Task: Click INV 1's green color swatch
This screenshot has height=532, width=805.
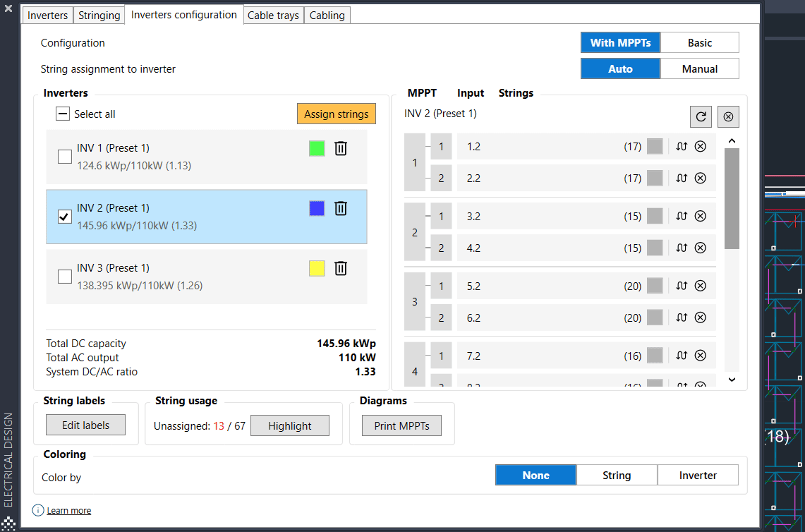Action: (x=316, y=148)
